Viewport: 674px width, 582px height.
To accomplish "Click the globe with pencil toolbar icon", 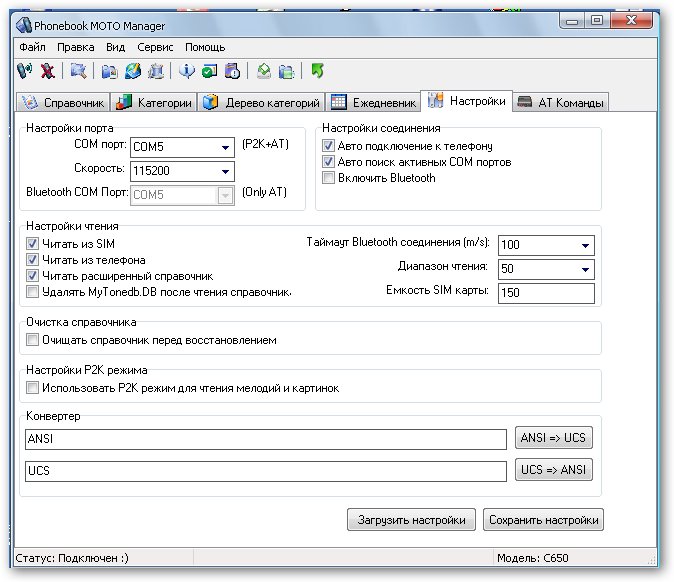I will (x=132, y=71).
